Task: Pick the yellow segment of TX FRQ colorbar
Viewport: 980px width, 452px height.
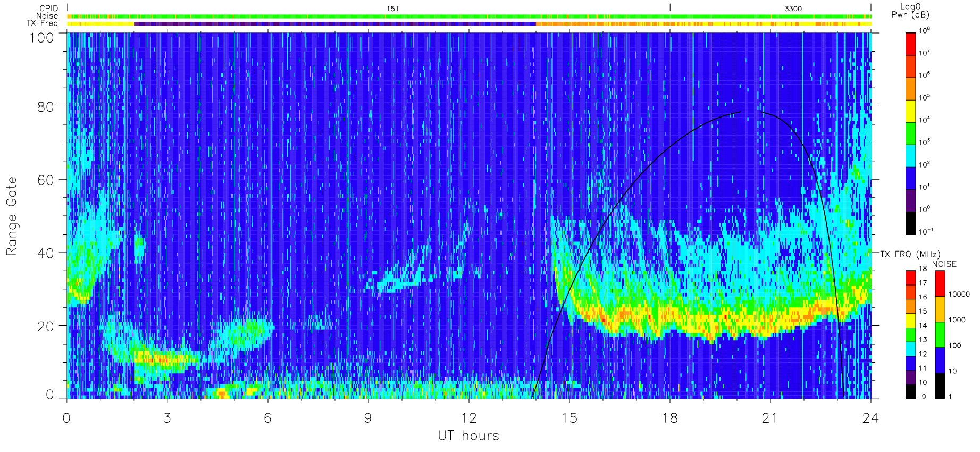Action: click(910, 321)
